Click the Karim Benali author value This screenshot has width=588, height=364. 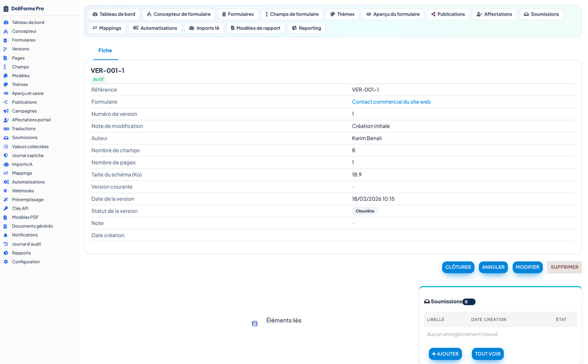click(x=367, y=138)
